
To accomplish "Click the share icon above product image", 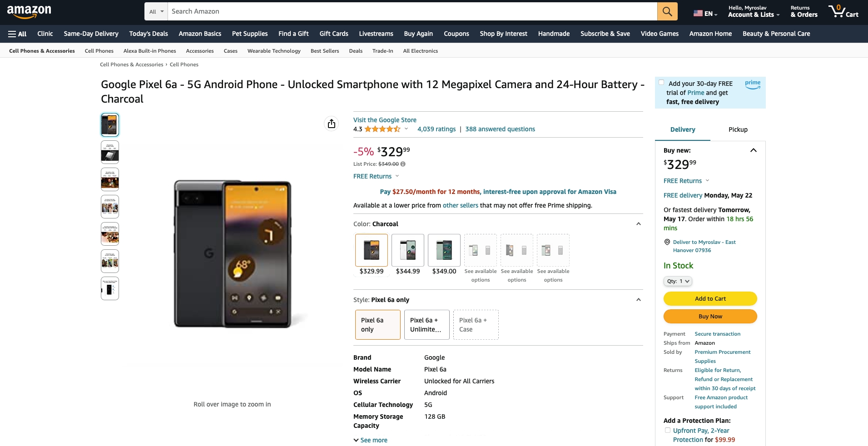I will click(x=332, y=124).
